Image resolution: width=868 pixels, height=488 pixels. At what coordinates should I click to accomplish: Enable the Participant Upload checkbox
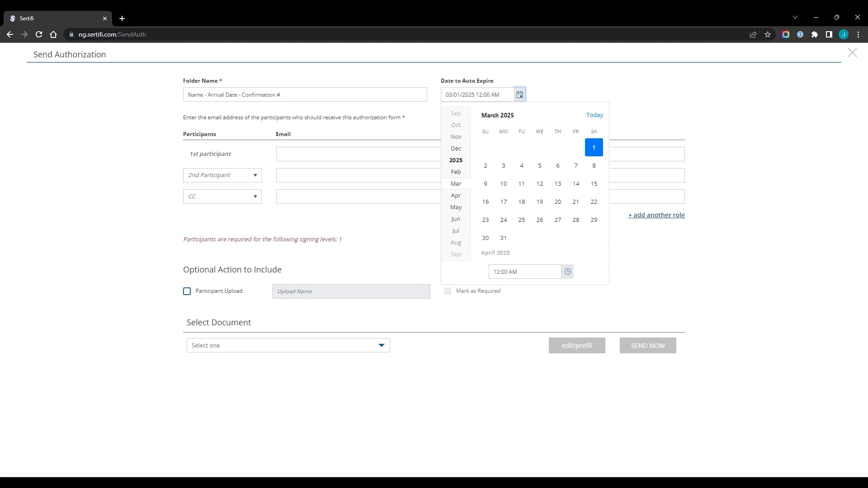(187, 291)
